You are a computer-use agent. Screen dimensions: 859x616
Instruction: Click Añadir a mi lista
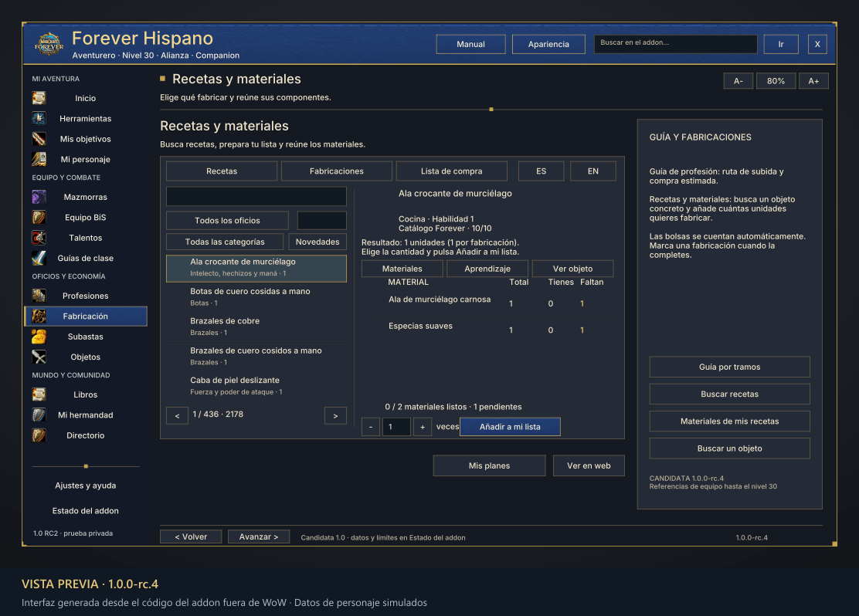pos(510,427)
